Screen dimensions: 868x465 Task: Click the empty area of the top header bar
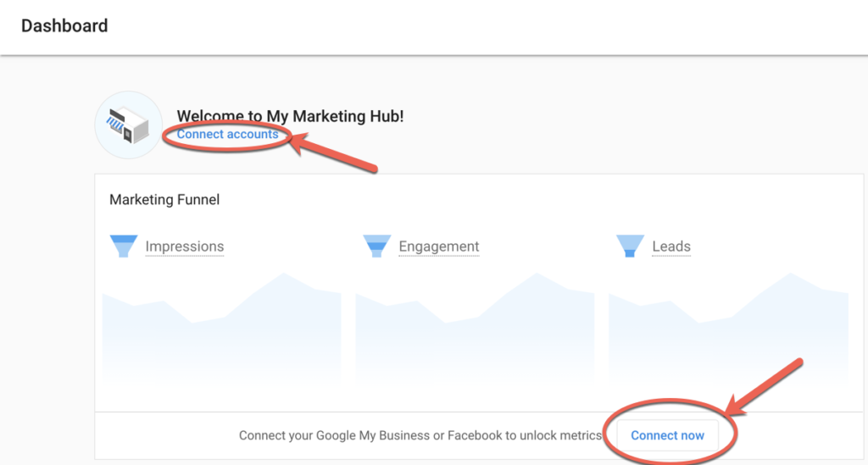pos(509,25)
